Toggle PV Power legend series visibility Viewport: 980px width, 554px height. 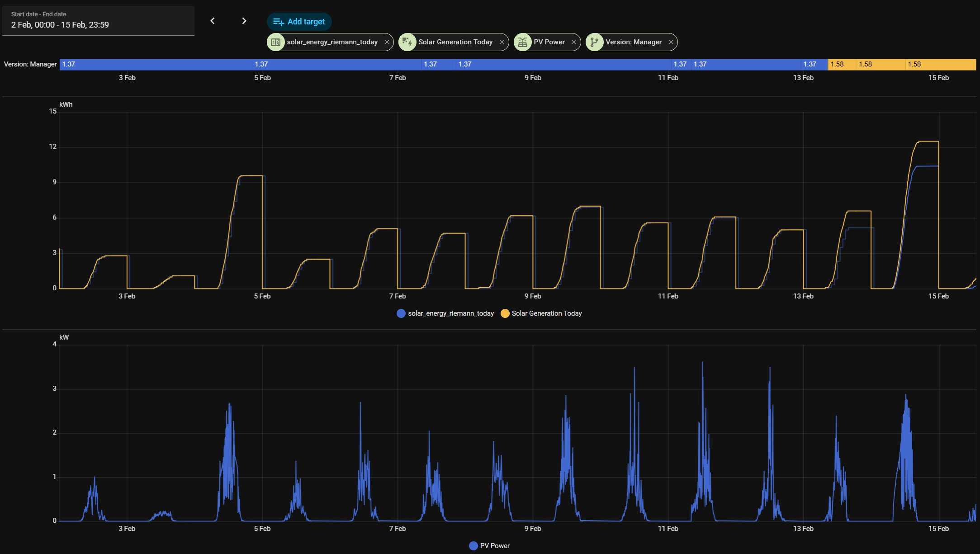494,546
